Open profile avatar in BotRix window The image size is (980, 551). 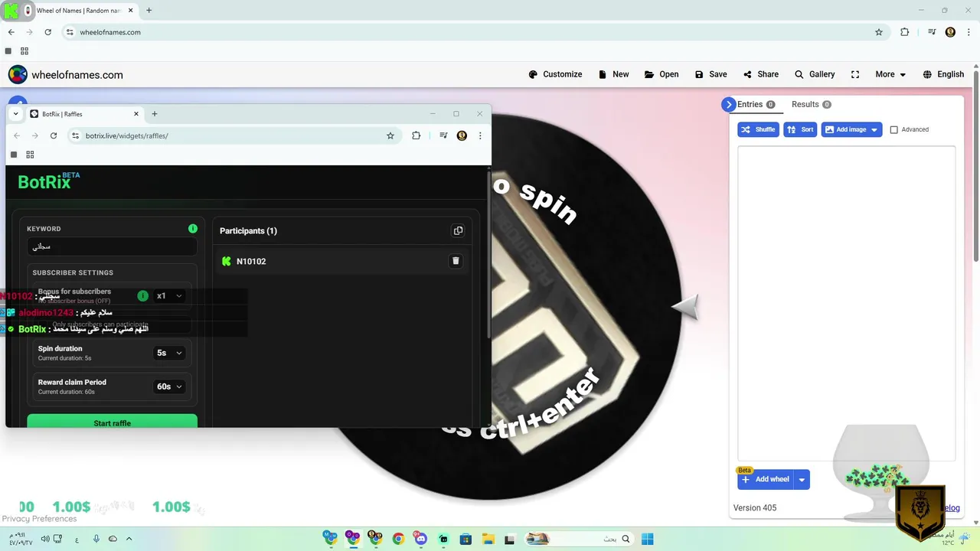(x=462, y=135)
